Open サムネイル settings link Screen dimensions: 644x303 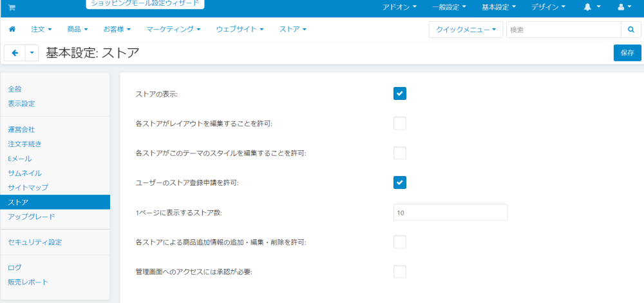pos(24,173)
